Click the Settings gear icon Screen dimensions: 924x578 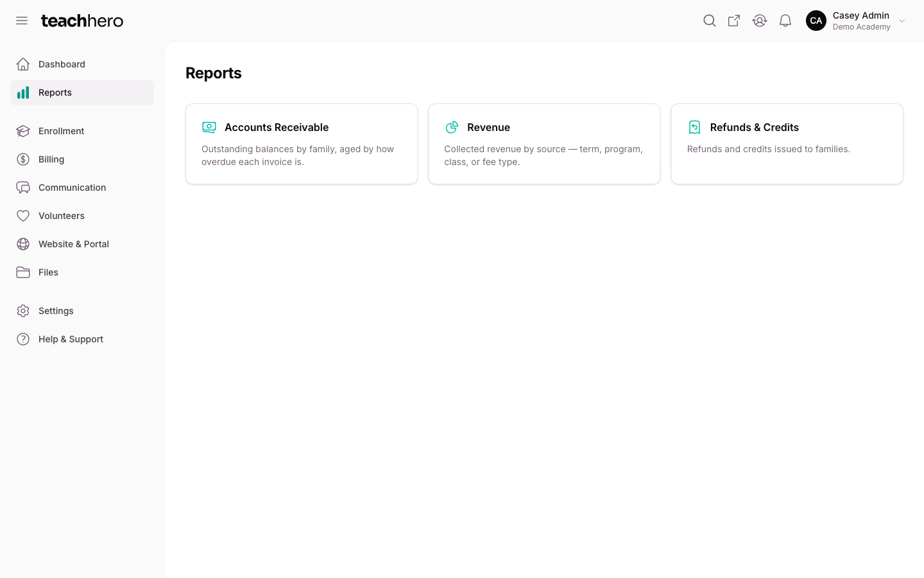pos(23,311)
